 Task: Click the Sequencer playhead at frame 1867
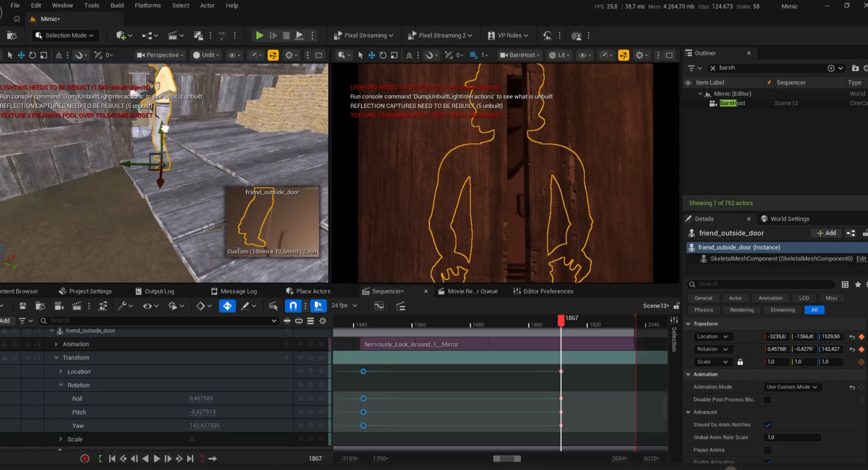click(x=561, y=321)
